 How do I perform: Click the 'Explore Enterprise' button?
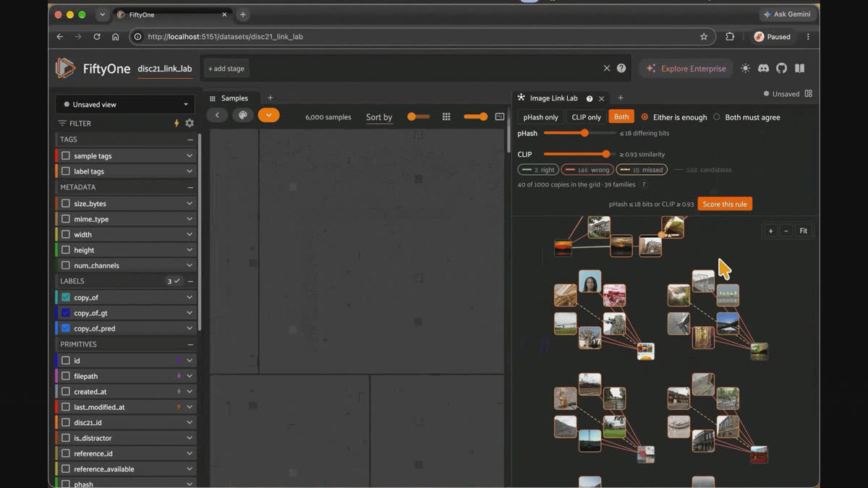(x=686, y=68)
